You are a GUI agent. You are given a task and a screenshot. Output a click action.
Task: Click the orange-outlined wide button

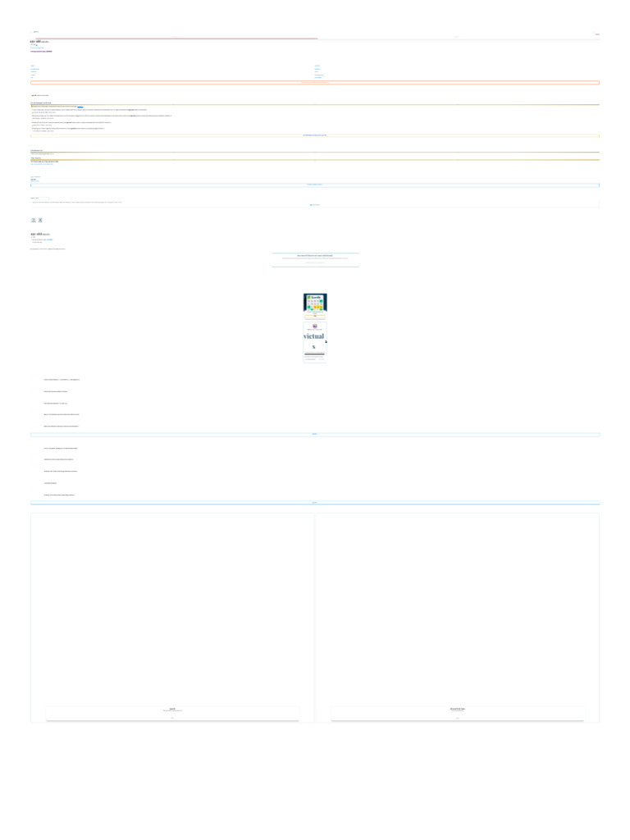point(315,83)
